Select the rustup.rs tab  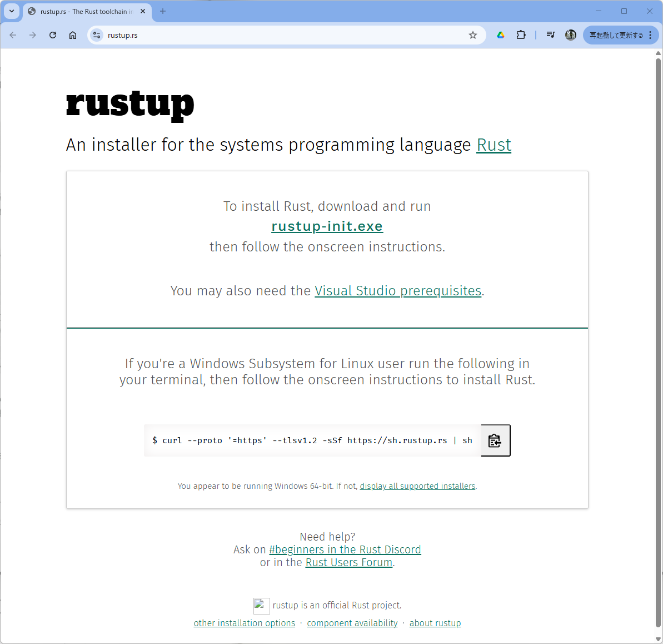click(x=83, y=11)
